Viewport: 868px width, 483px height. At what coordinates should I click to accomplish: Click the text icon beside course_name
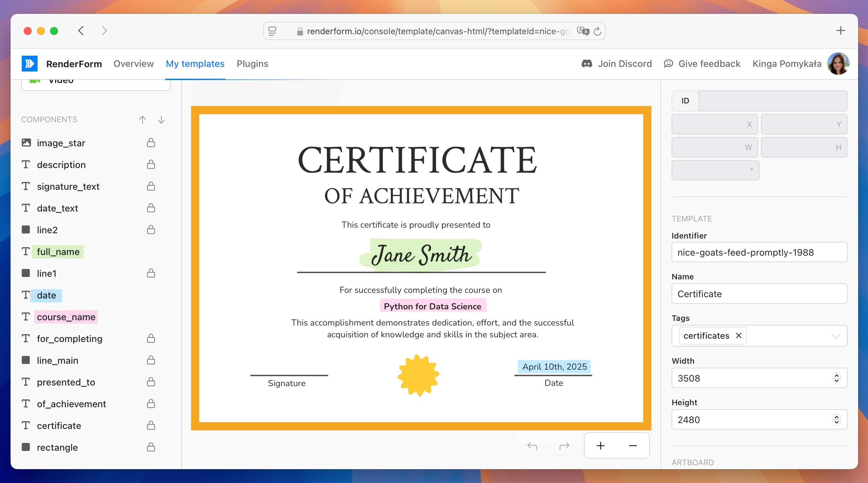point(26,317)
